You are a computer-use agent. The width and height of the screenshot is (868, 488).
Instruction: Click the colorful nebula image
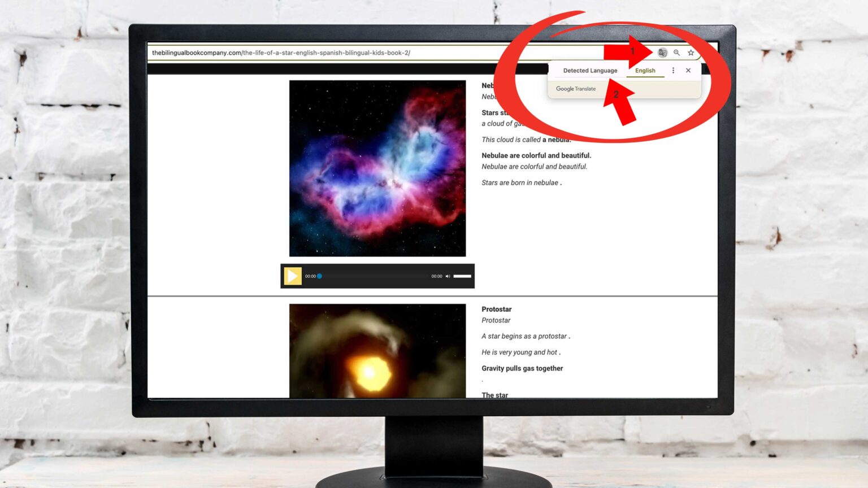[x=377, y=168]
